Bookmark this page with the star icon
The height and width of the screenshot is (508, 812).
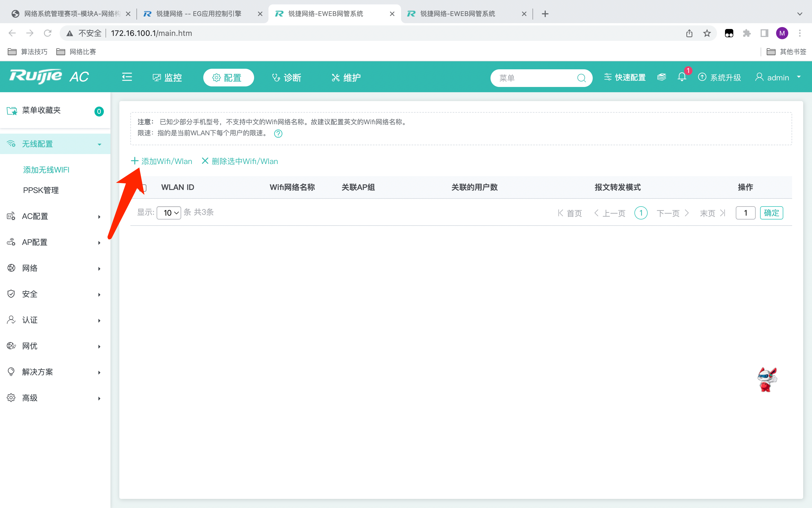point(707,33)
